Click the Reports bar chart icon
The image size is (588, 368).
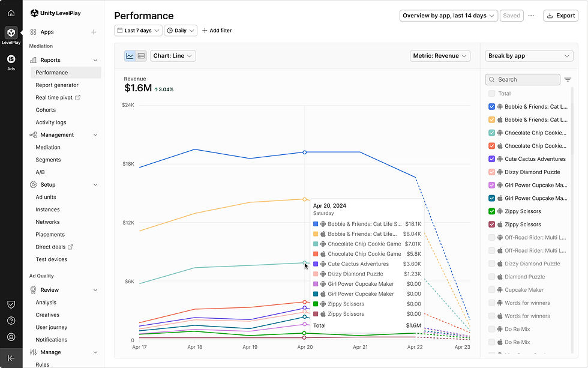tap(34, 60)
